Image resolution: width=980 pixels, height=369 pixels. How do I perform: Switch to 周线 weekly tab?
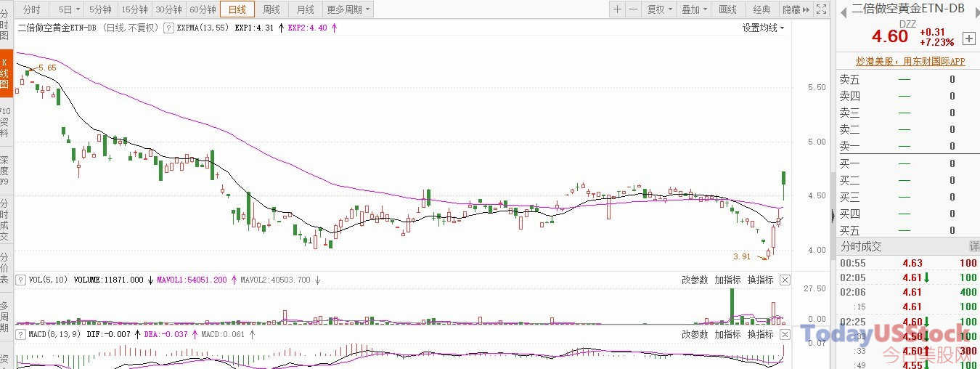tap(271, 9)
